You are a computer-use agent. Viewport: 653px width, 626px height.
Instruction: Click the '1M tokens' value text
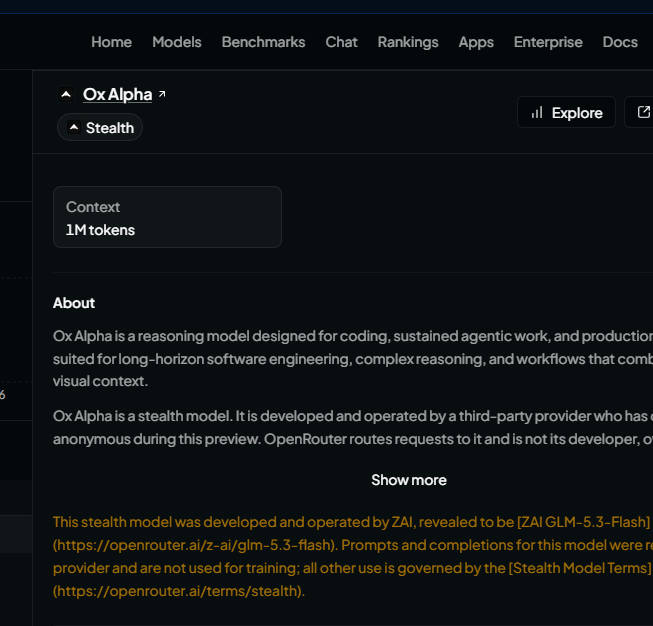point(100,230)
